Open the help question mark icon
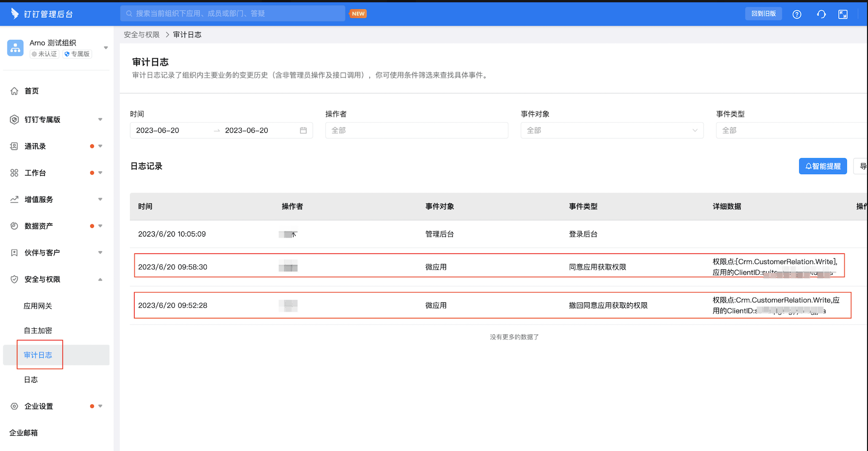Image resolution: width=868 pixels, height=451 pixels. tap(797, 14)
